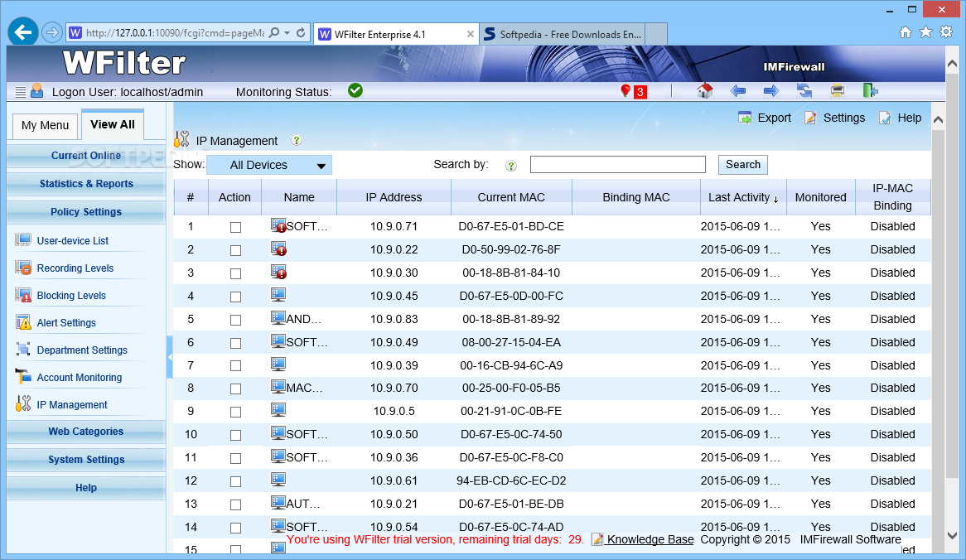The height and width of the screenshot is (560, 966).
Task: Check the Action box for row 11 (10.9.0.36)
Action: [x=235, y=458]
